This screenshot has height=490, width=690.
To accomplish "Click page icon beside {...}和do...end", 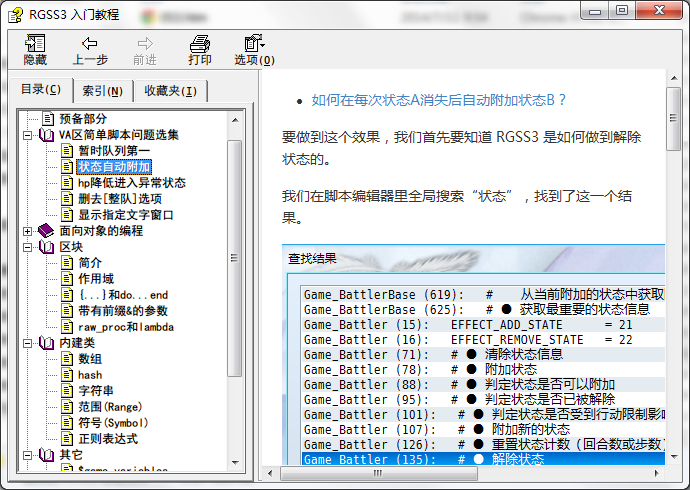I will tap(67, 295).
